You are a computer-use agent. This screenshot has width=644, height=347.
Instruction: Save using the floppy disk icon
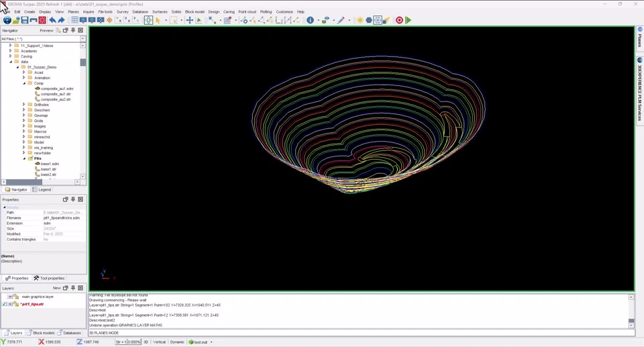(x=25, y=20)
